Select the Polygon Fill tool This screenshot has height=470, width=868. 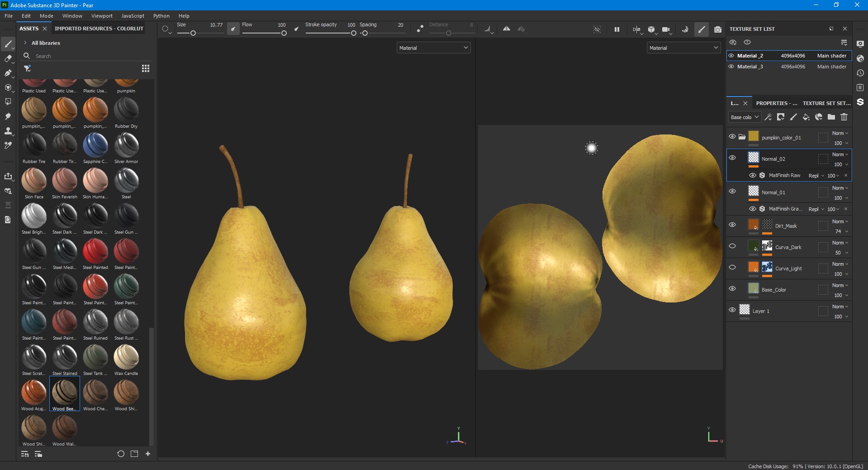click(8, 87)
